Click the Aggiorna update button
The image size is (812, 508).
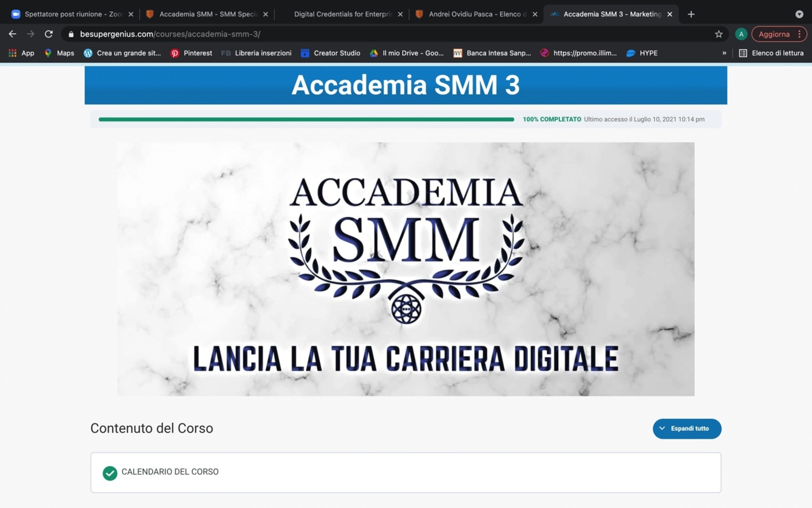click(774, 34)
